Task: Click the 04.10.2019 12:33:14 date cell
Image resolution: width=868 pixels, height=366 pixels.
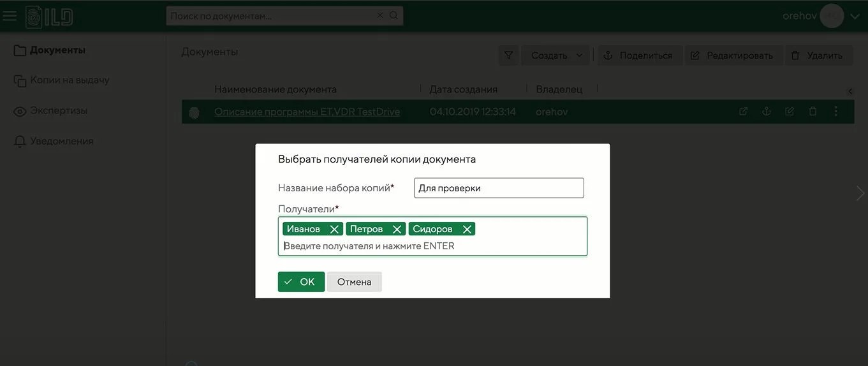Action: [473, 112]
